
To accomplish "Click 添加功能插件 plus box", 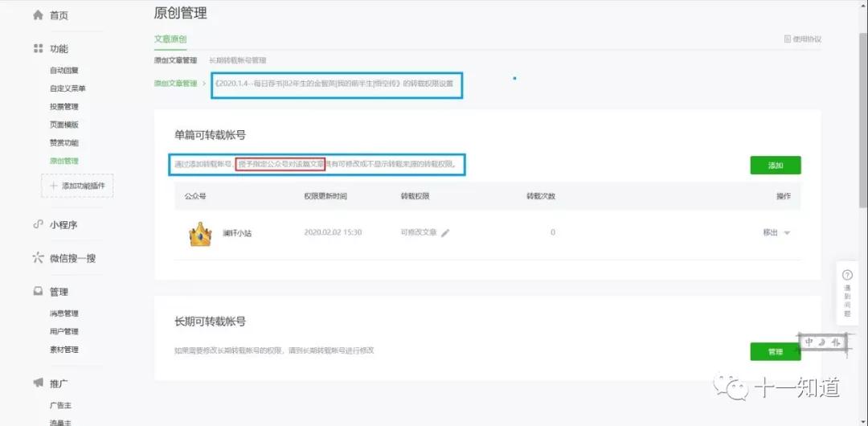I will click(77, 186).
